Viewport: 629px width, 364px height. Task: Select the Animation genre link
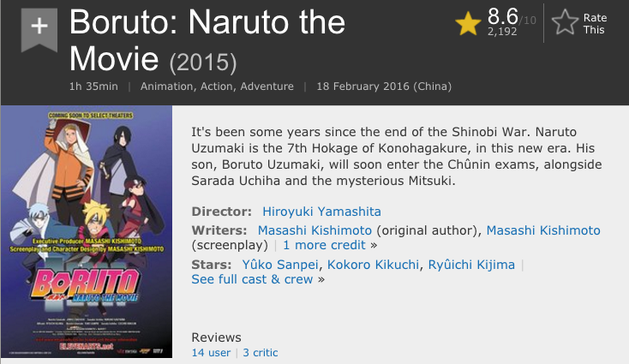(x=166, y=87)
